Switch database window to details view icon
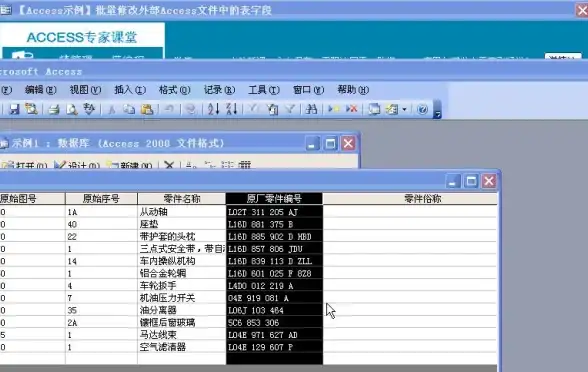This screenshot has width=588, height=372. pyautogui.click(x=244, y=165)
